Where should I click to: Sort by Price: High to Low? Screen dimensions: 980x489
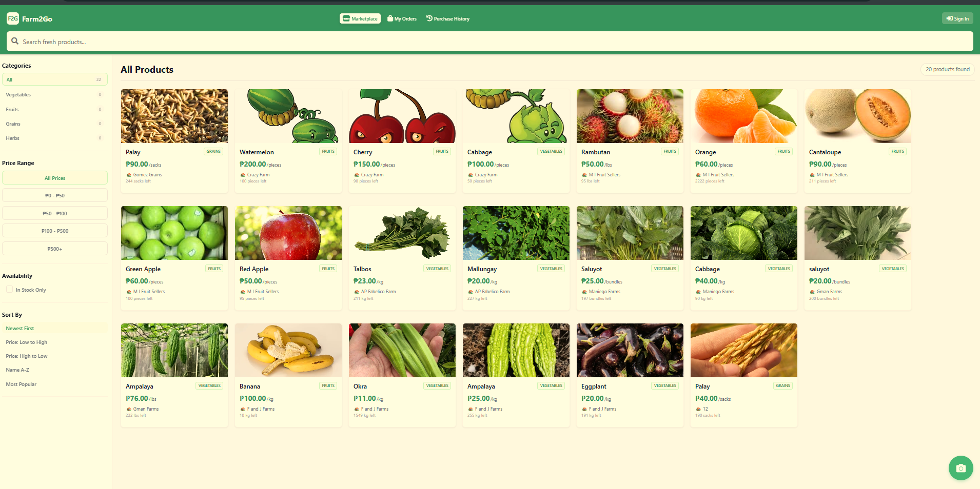[x=55, y=356]
